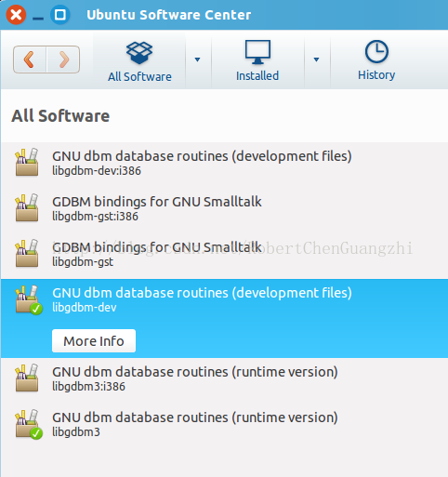Expand the Installed dropdown arrow
Screen dimensions: 448x477
316,60
